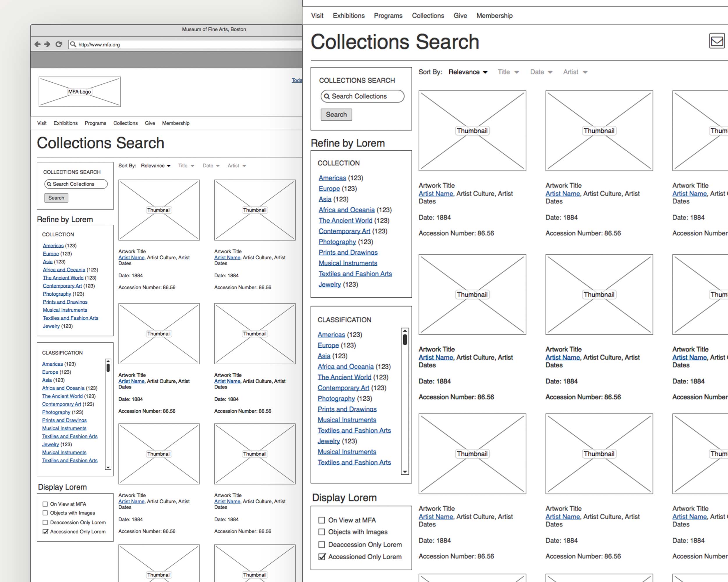Image resolution: width=728 pixels, height=582 pixels.
Task: Click the envelope mail icon near the title
Action: tap(717, 41)
